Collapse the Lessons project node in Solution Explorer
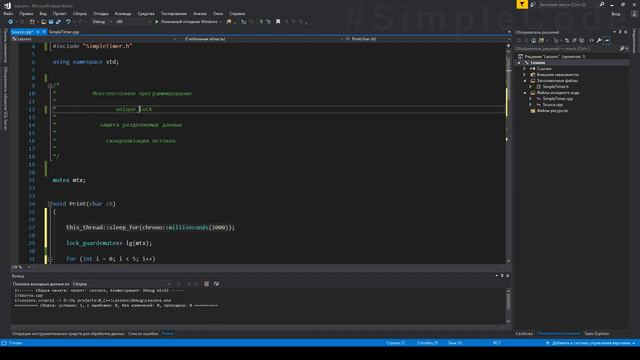The image size is (640, 360). 519,63
